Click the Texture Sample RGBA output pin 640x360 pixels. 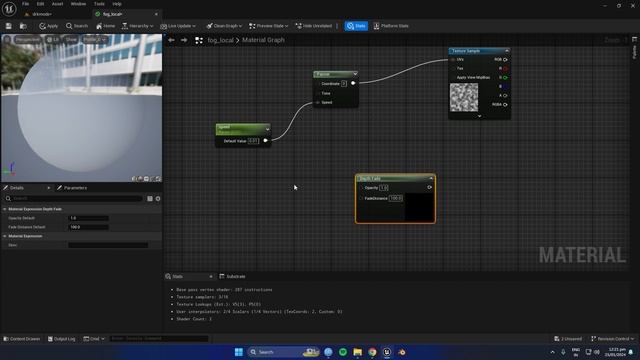pyautogui.click(x=505, y=104)
